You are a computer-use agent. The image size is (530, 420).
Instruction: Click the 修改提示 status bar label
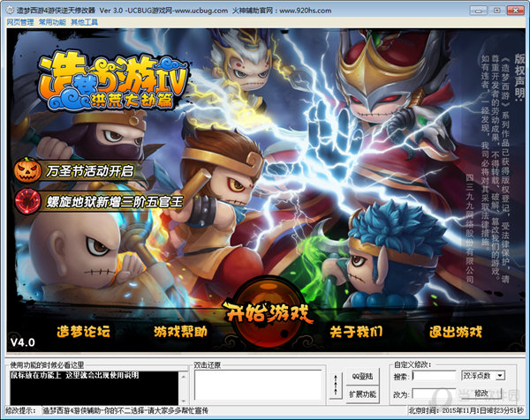point(20,410)
